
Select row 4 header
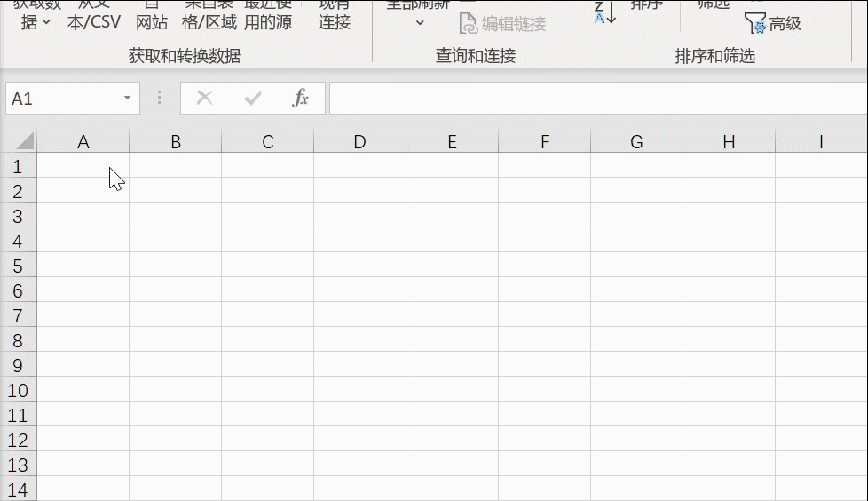coord(18,241)
